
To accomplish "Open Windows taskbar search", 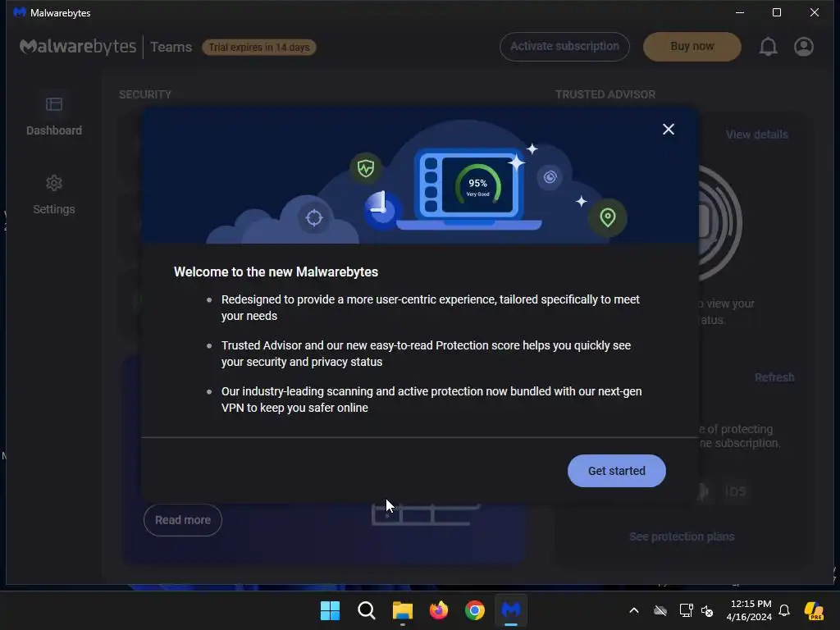I will [x=367, y=610].
